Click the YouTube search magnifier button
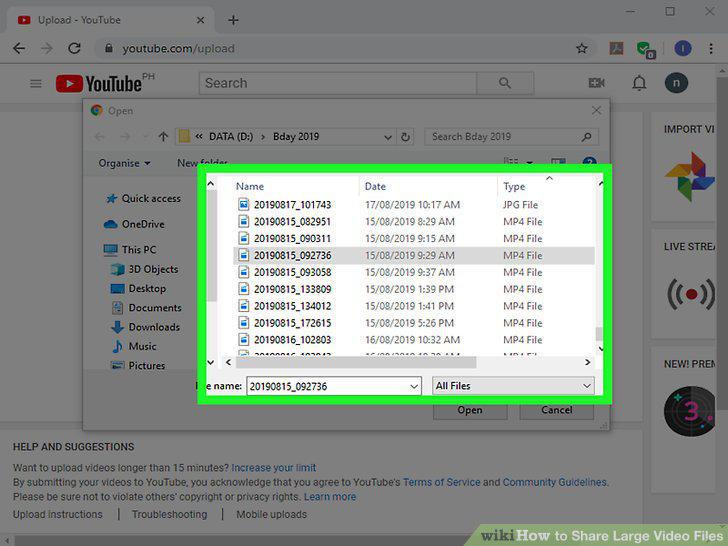The image size is (728, 546). 505,83
